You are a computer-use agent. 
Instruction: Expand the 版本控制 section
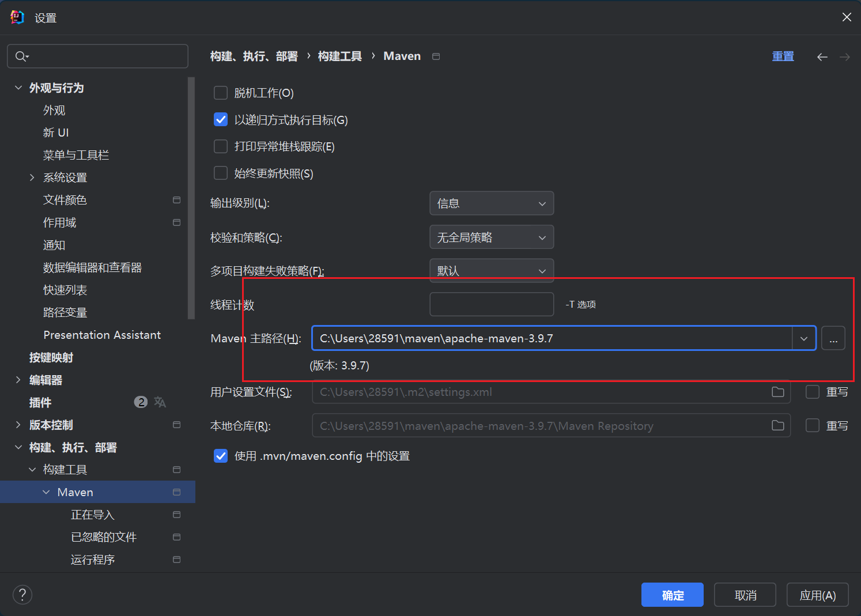[x=18, y=425]
